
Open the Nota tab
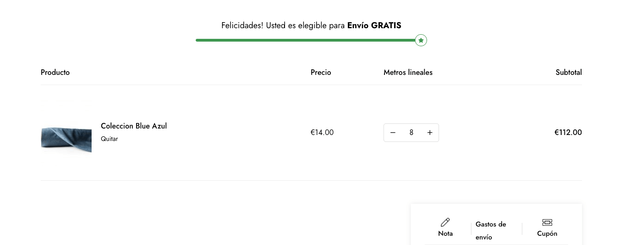click(446, 233)
